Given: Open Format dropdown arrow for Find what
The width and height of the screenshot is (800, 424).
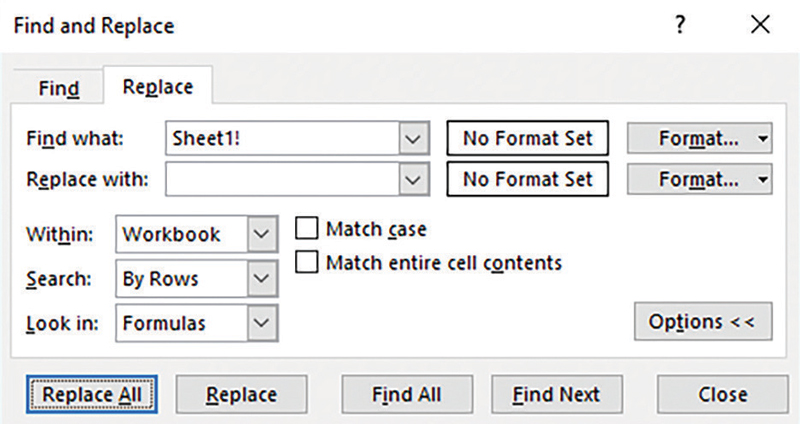Looking at the screenshot, I should [x=763, y=139].
